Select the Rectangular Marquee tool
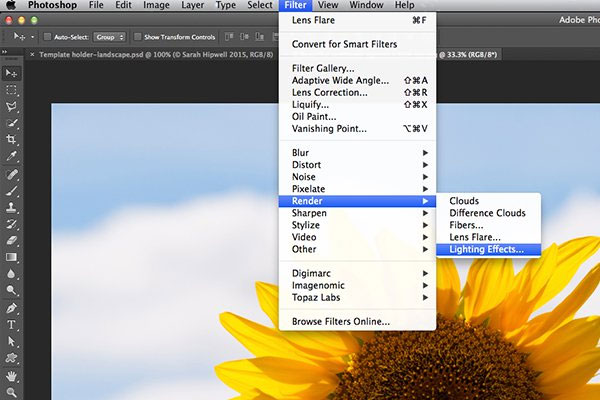The image size is (600, 400). (11, 90)
